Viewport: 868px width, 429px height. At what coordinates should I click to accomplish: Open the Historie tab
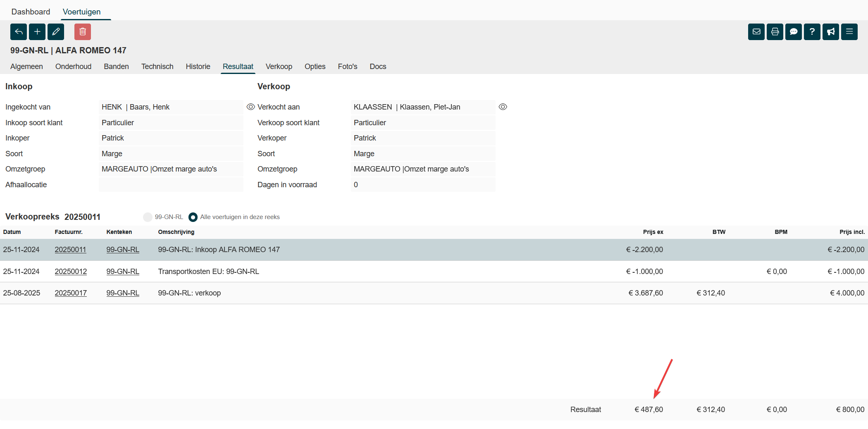pyautogui.click(x=198, y=67)
